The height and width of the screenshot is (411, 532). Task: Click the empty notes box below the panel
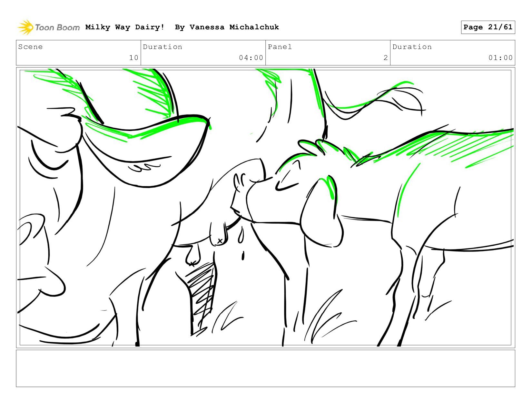265,368
